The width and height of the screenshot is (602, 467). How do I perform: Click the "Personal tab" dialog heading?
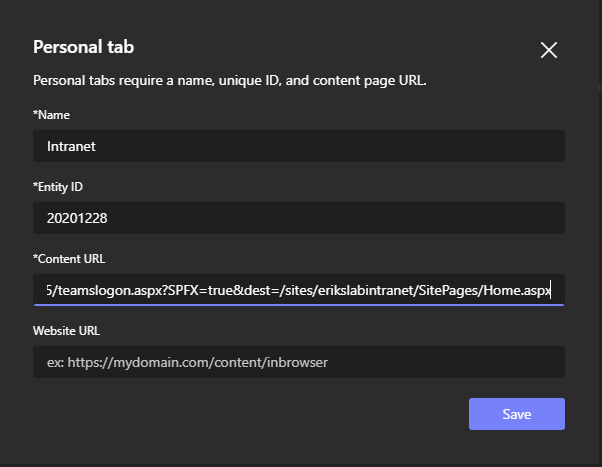point(83,47)
